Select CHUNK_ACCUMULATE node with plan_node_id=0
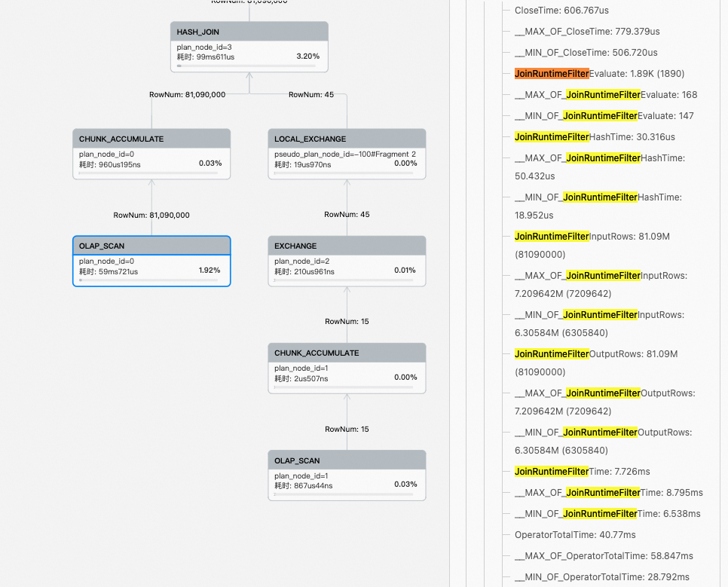Viewport: 728px width, 587px height. 151,154
